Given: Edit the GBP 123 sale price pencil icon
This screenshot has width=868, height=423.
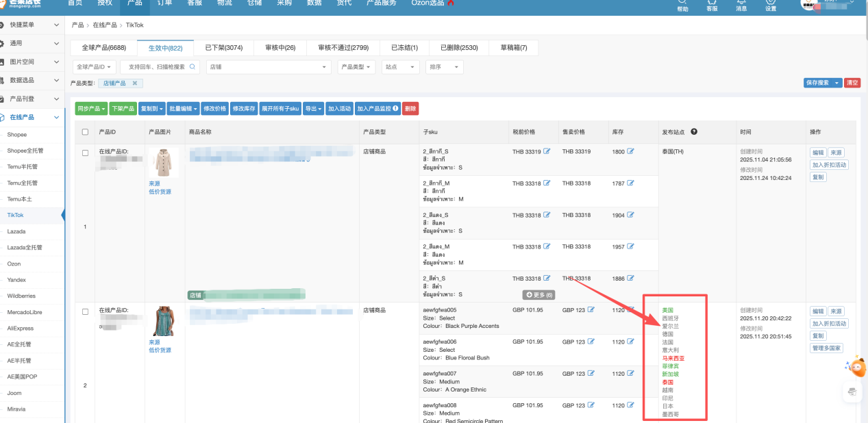Looking at the screenshot, I should click(x=591, y=310).
